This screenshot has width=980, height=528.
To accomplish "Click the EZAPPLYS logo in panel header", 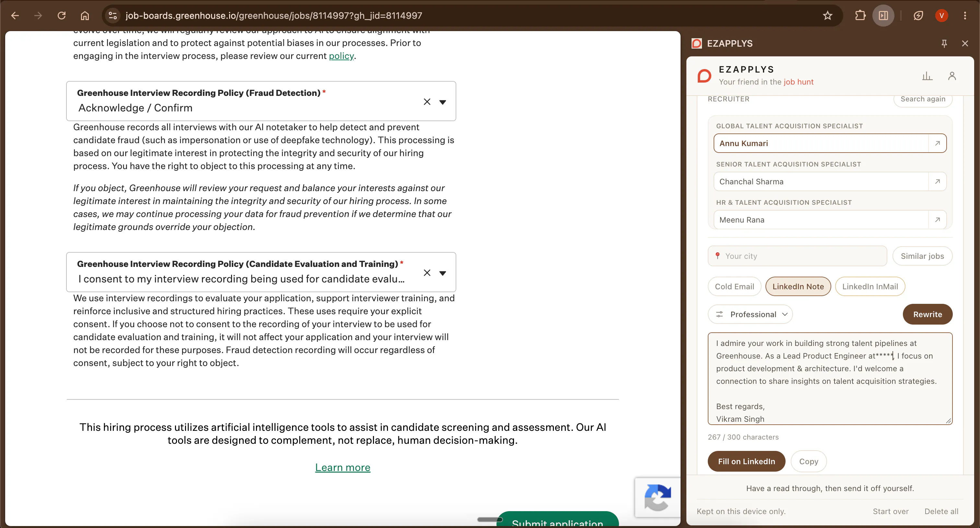I will click(704, 76).
